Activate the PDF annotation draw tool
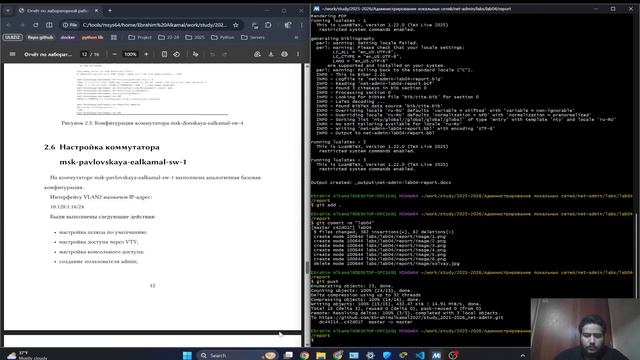 (196, 54)
